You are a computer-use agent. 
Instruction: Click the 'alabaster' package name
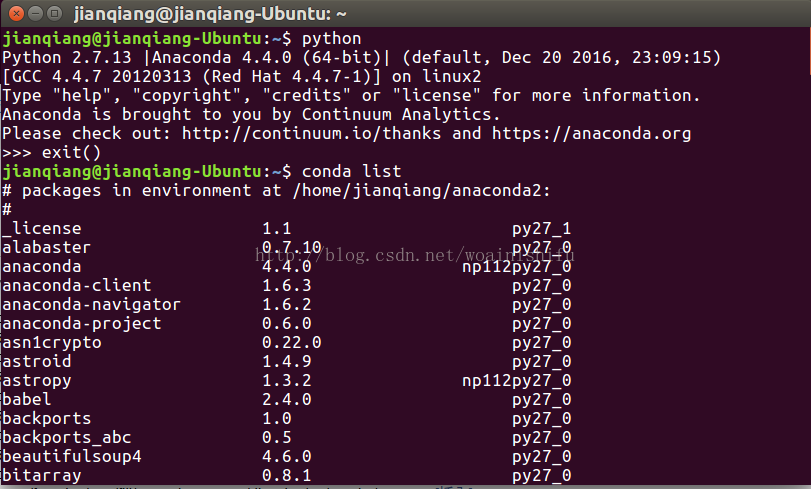[47, 247]
